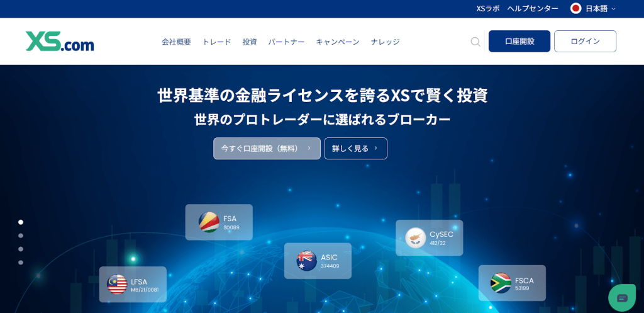
Task: Click license number 374409
Action: [x=330, y=266]
